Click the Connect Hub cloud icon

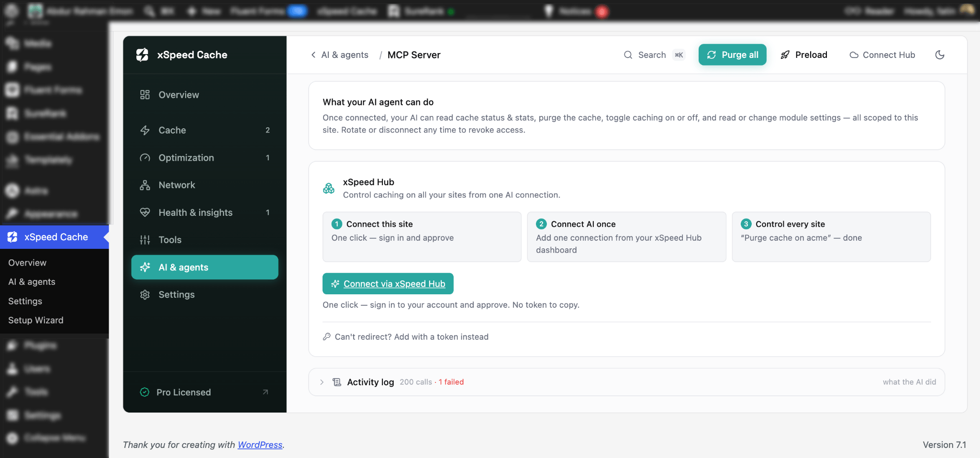click(854, 55)
